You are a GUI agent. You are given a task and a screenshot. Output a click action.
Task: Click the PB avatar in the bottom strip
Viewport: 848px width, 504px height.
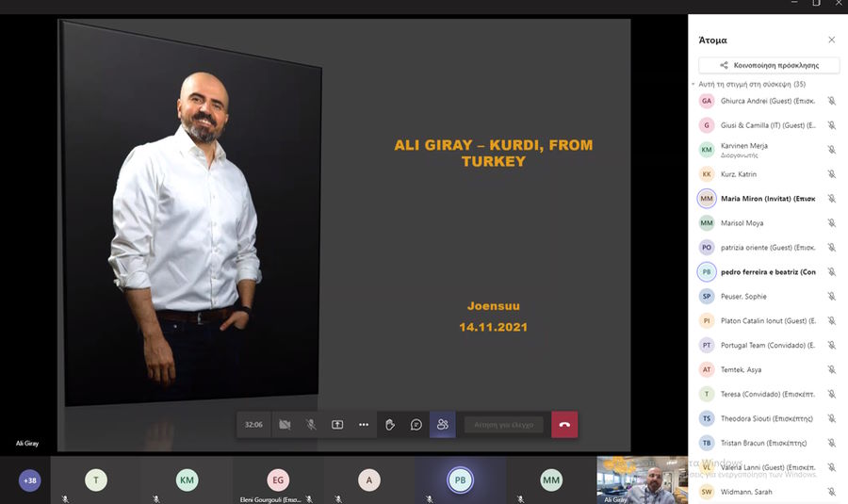click(460, 480)
